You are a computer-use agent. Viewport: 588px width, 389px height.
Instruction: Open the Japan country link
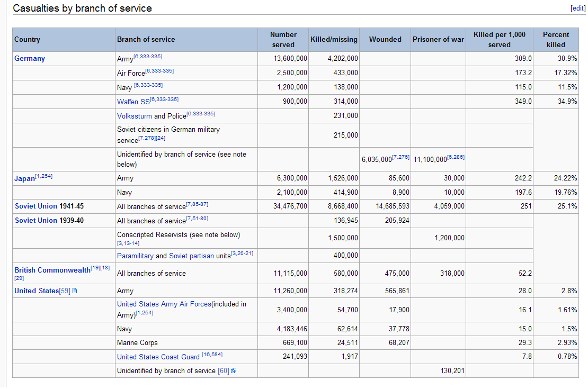tap(24, 178)
